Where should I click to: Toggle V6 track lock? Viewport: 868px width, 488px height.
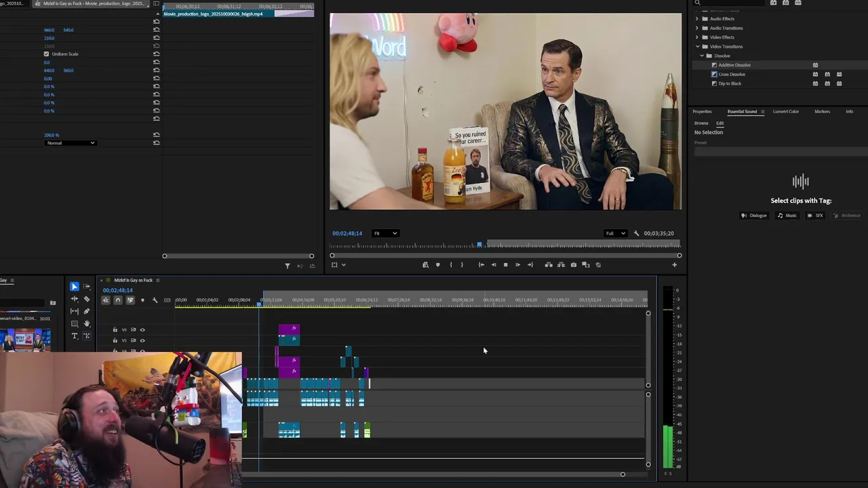(115, 330)
